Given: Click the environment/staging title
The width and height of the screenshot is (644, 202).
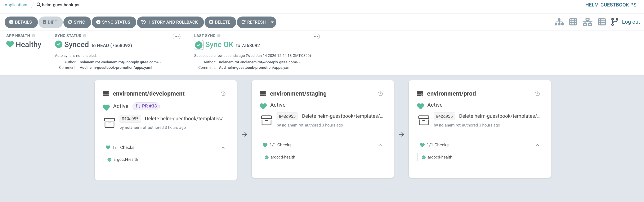Looking at the screenshot, I should click(x=298, y=94).
